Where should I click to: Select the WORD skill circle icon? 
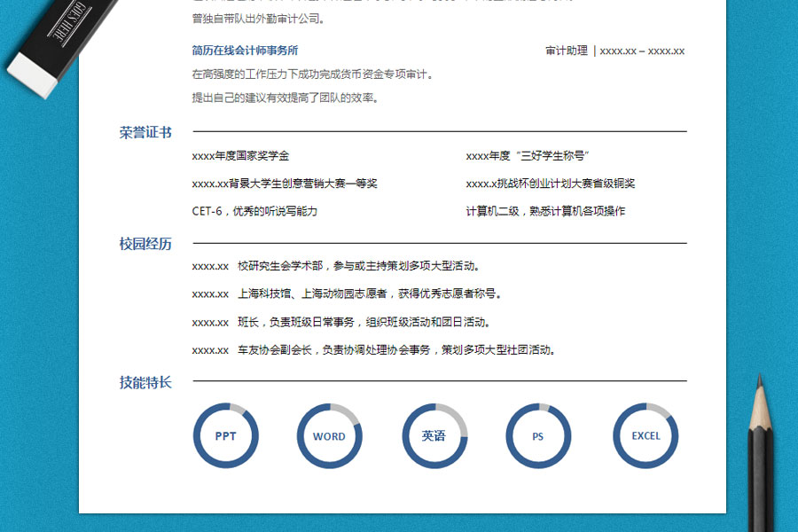coord(330,436)
